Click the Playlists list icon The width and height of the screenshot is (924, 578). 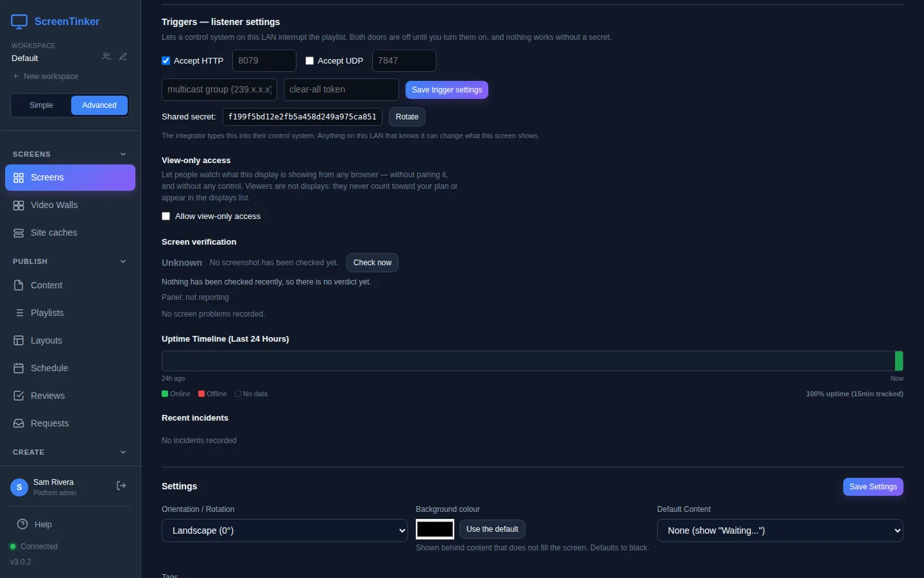19,313
